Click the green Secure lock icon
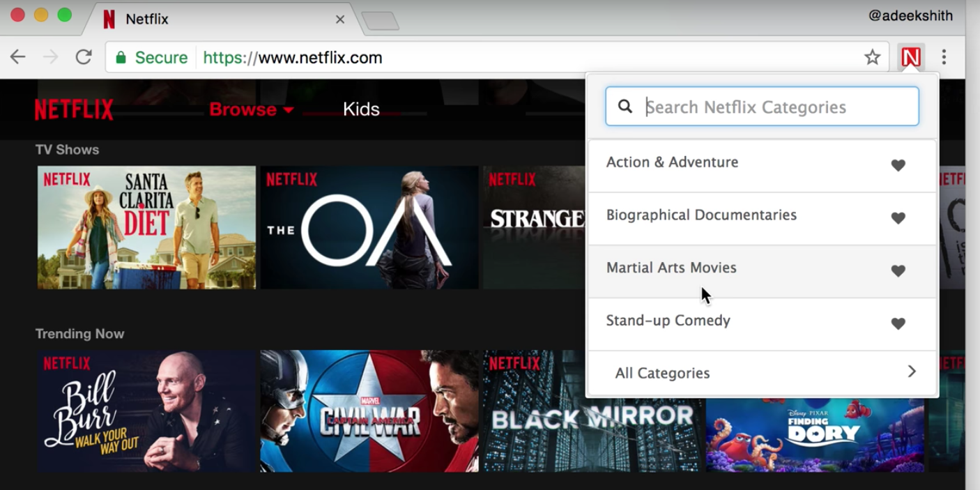 pyautogui.click(x=121, y=57)
